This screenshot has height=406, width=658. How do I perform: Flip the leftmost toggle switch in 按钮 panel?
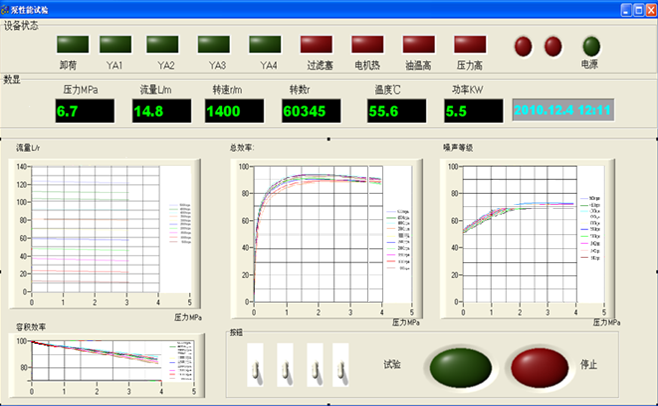pos(257,367)
